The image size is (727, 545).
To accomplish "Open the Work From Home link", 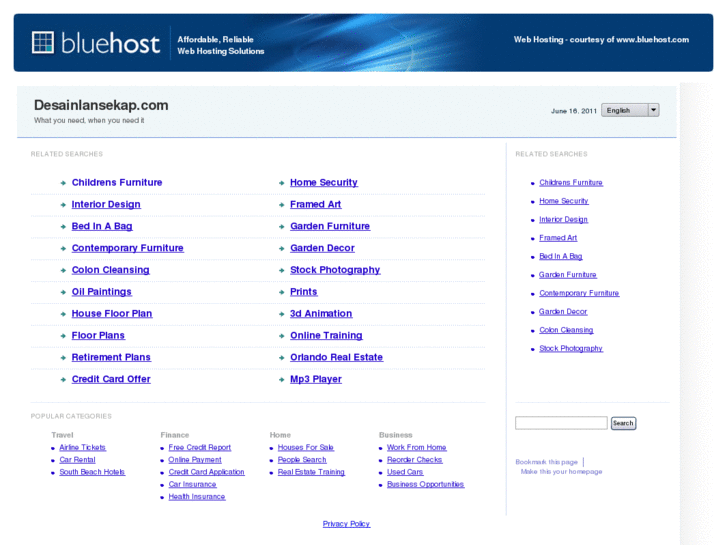I will point(416,447).
